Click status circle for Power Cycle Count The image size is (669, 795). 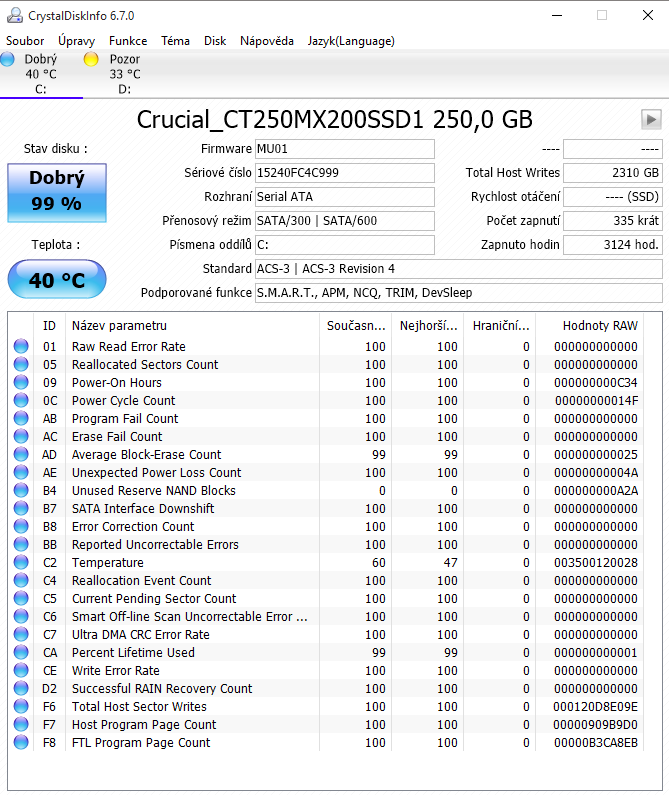click(21, 401)
